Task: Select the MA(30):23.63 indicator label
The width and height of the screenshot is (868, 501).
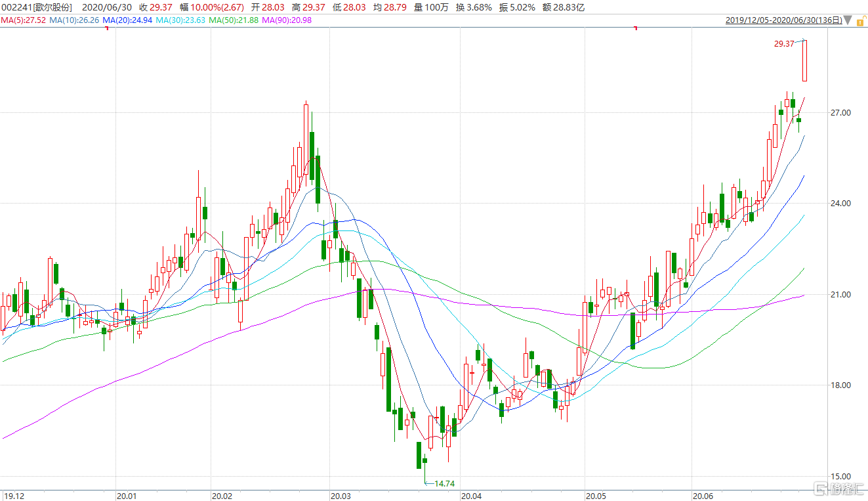Action: (179, 20)
